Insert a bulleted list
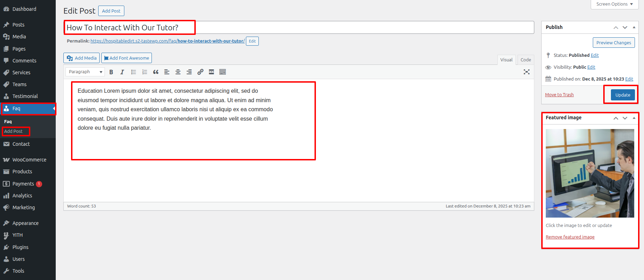Viewport: 644px width, 280px height. point(133,72)
